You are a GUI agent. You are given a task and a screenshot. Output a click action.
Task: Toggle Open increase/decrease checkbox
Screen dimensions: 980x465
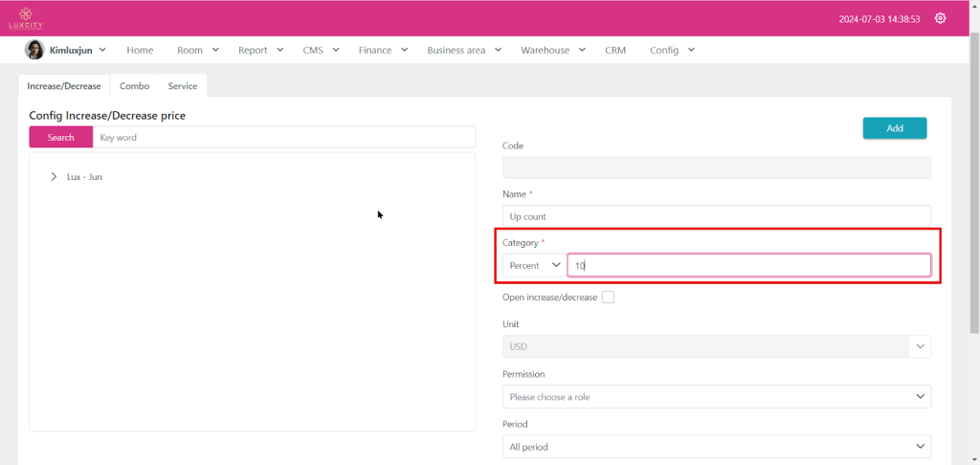(x=608, y=298)
